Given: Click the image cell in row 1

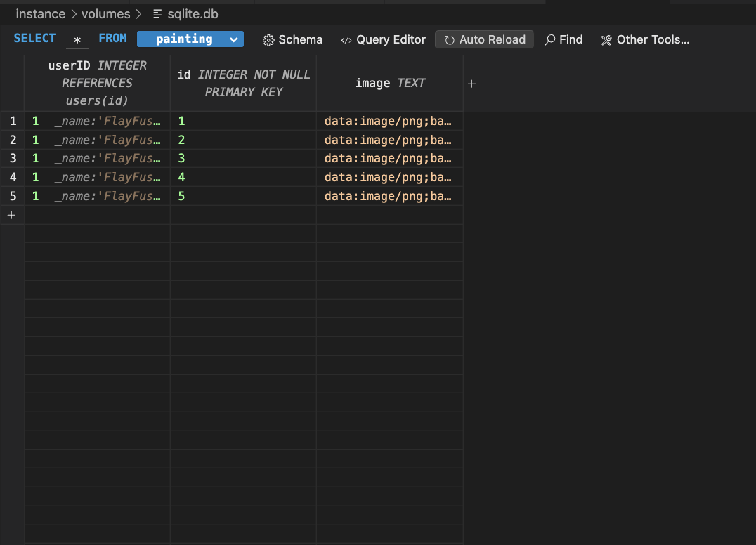Looking at the screenshot, I should [x=389, y=121].
